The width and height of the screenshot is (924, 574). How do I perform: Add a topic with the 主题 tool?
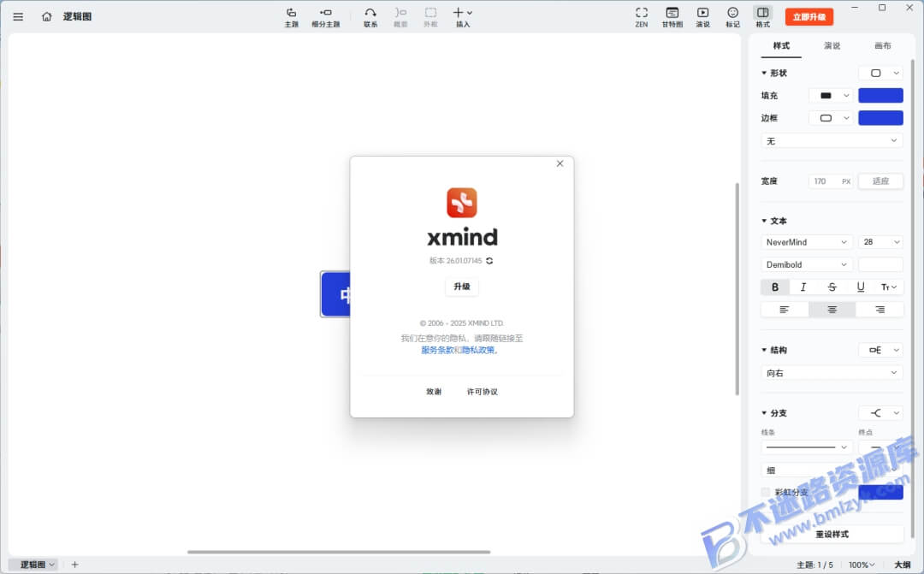[x=291, y=17]
